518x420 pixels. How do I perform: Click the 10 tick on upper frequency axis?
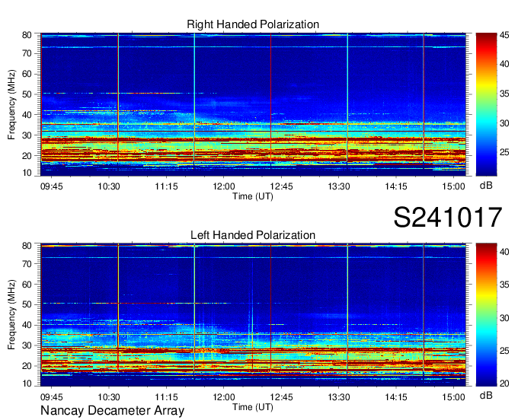[27, 173]
